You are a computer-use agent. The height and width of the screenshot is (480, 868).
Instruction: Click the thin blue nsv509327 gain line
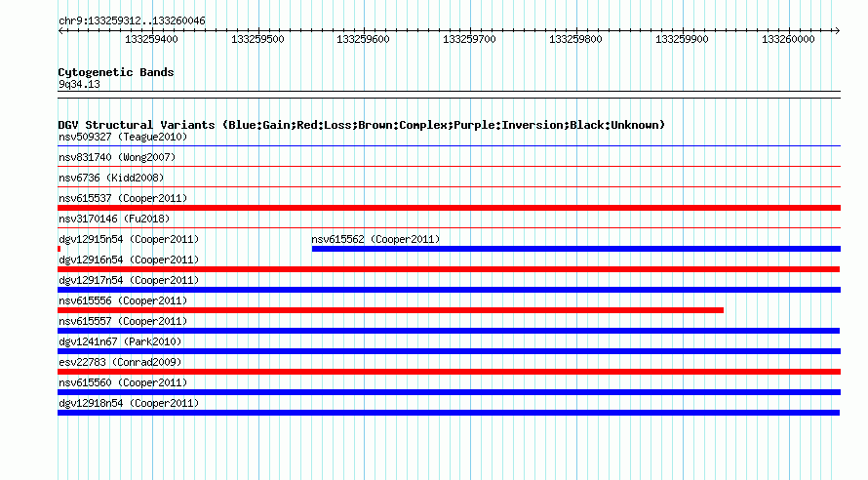(x=449, y=146)
